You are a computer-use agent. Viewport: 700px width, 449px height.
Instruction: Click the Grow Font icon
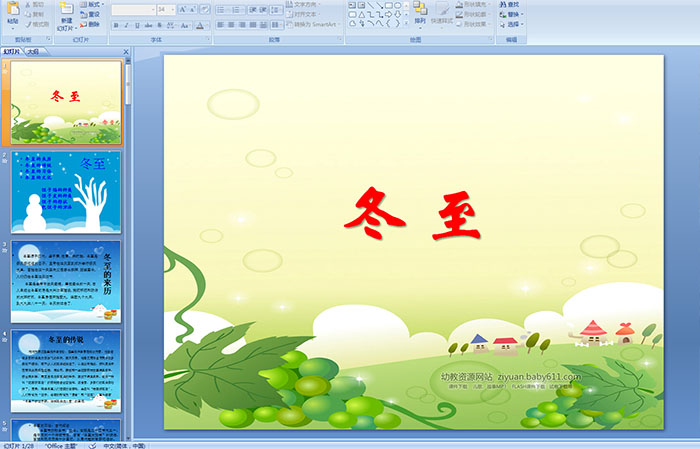coord(183,9)
